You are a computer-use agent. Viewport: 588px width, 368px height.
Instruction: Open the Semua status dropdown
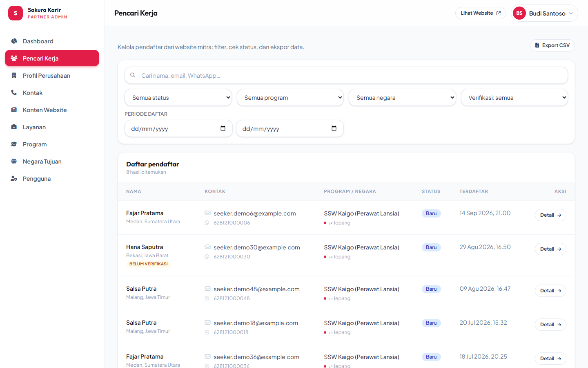click(178, 98)
